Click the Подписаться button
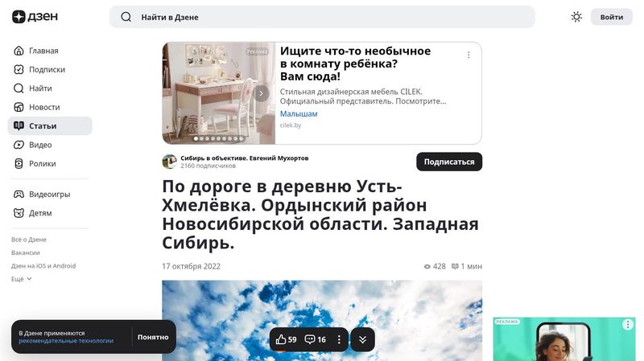Viewport: 644px width, 361px height. tap(449, 162)
